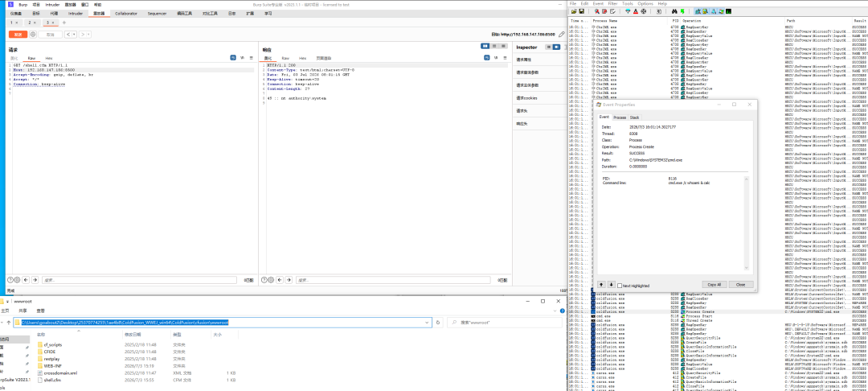Click the orange Send button in Repeater
This screenshot has width=868, height=391.
[18, 35]
